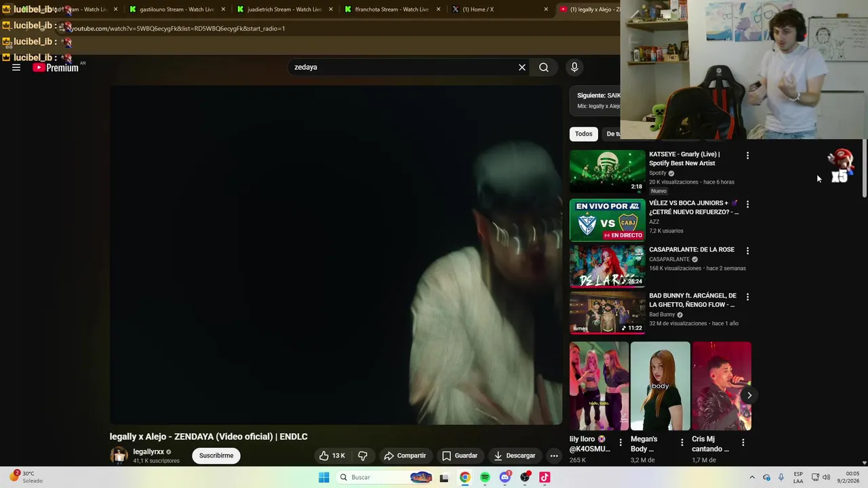Open the tray microphone indicator
The image size is (868, 488).
tap(781, 477)
